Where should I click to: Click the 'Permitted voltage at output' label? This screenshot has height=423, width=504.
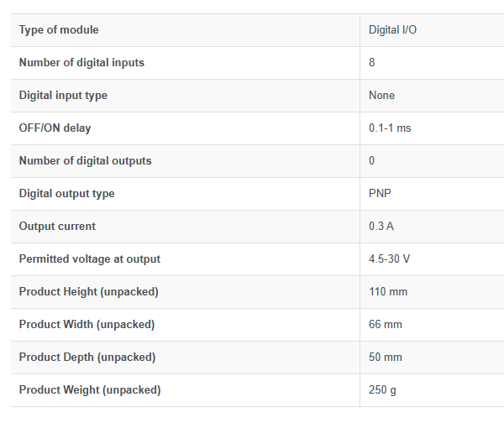point(89,259)
